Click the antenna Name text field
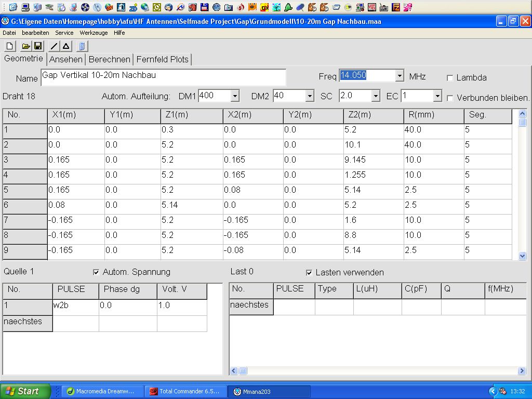Image resolution: width=532 pixels, height=399 pixels. (163, 77)
